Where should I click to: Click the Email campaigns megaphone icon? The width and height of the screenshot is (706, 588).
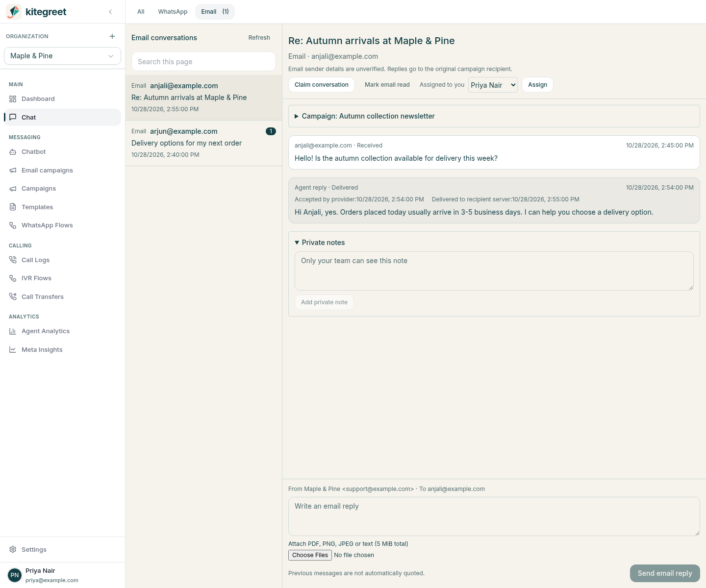13,170
